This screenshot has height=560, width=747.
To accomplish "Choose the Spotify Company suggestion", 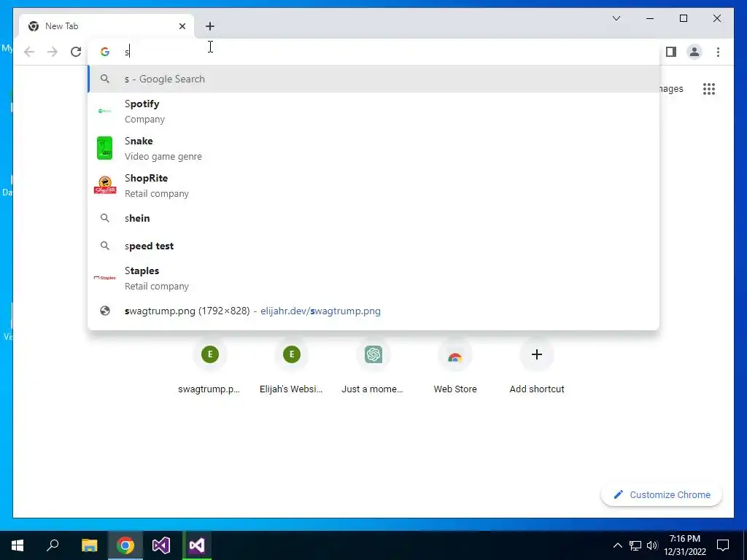I will point(374,112).
